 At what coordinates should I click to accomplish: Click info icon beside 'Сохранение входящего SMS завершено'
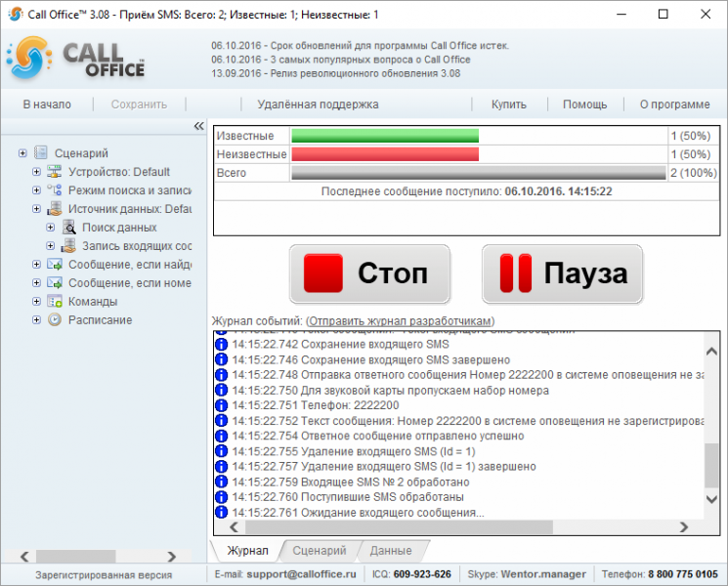222,359
